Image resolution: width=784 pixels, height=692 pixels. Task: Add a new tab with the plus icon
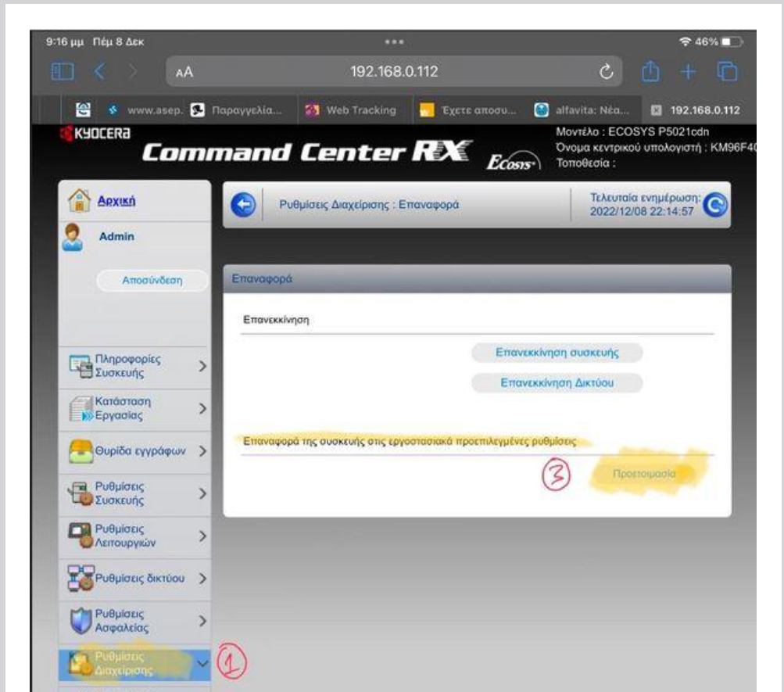coord(688,71)
